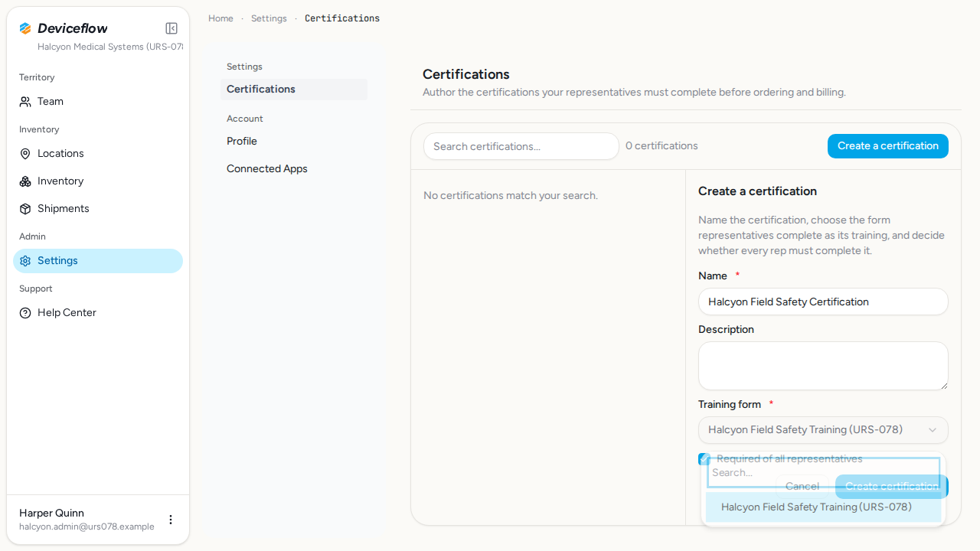Open Connected Apps settings page

[x=294, y=169]
